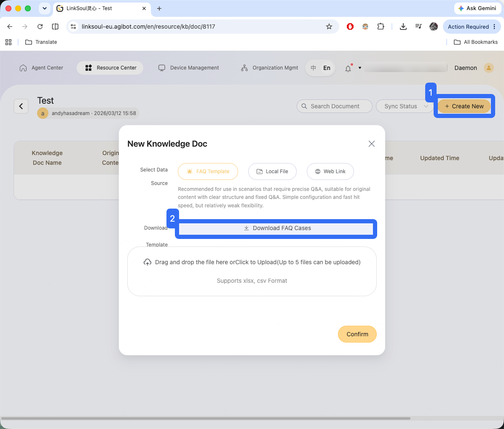
Task: Go back with the chevron beside Test
Action: pyautogui.click(x=21, y=106)
